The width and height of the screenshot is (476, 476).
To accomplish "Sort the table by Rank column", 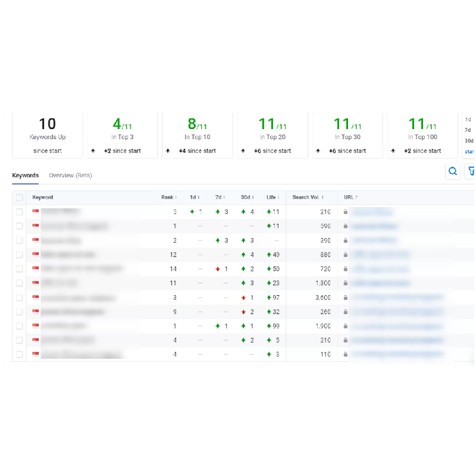I will [x=169, y=198].
